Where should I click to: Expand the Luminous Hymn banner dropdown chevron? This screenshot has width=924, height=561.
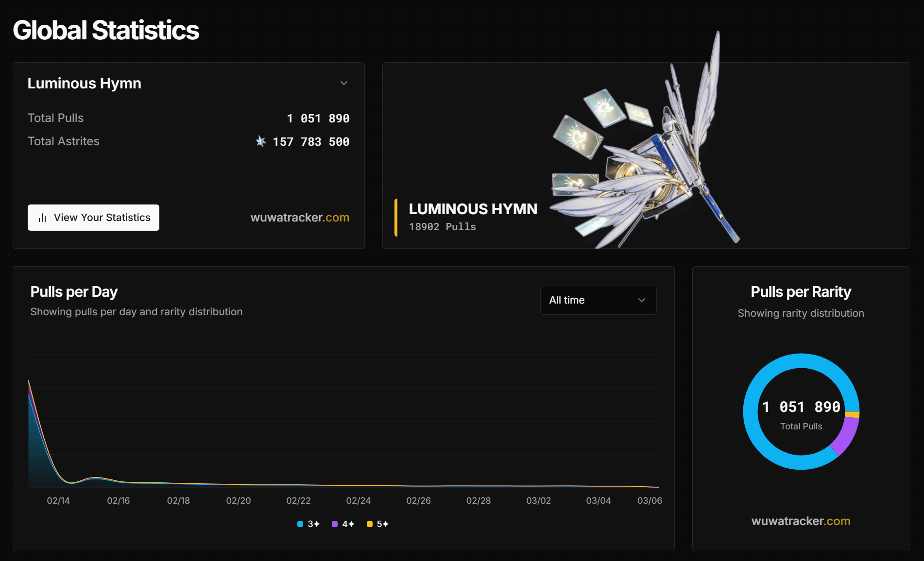point(344,83)
